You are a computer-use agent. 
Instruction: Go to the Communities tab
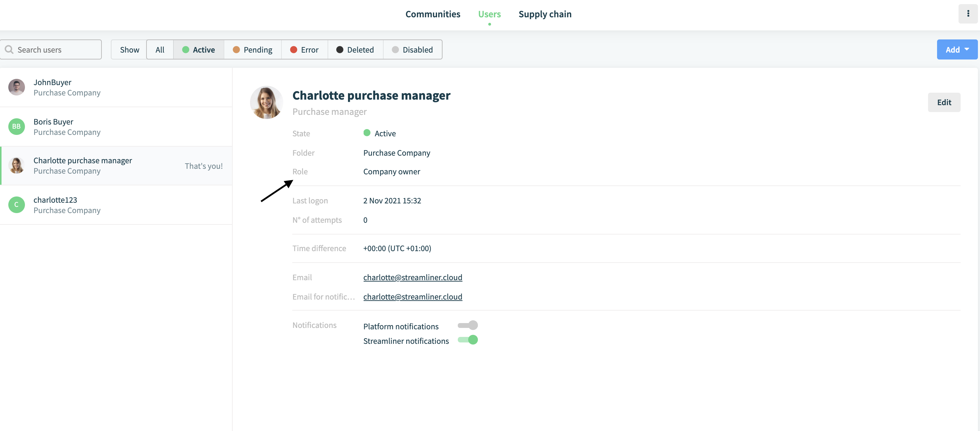pyautogui.click(x=433, y=14)
